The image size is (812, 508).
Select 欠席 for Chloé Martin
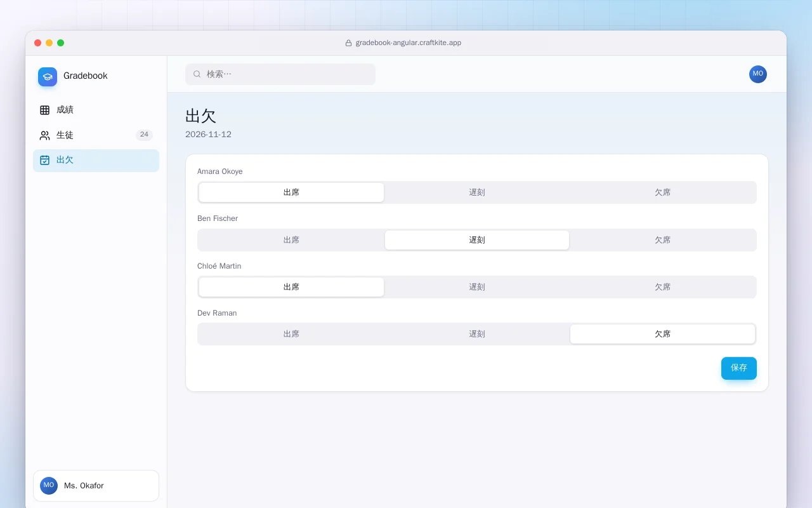coord(663,287)
